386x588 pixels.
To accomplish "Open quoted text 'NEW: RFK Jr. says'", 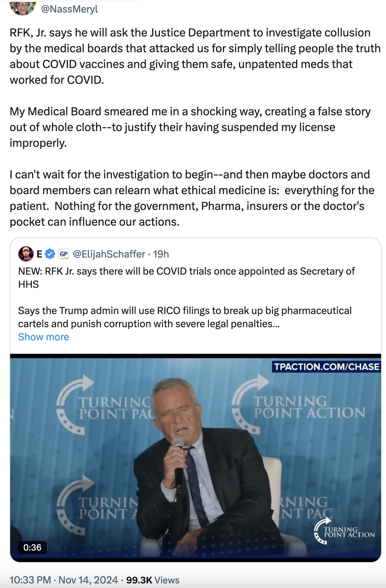I will click(x=186, y=278).
